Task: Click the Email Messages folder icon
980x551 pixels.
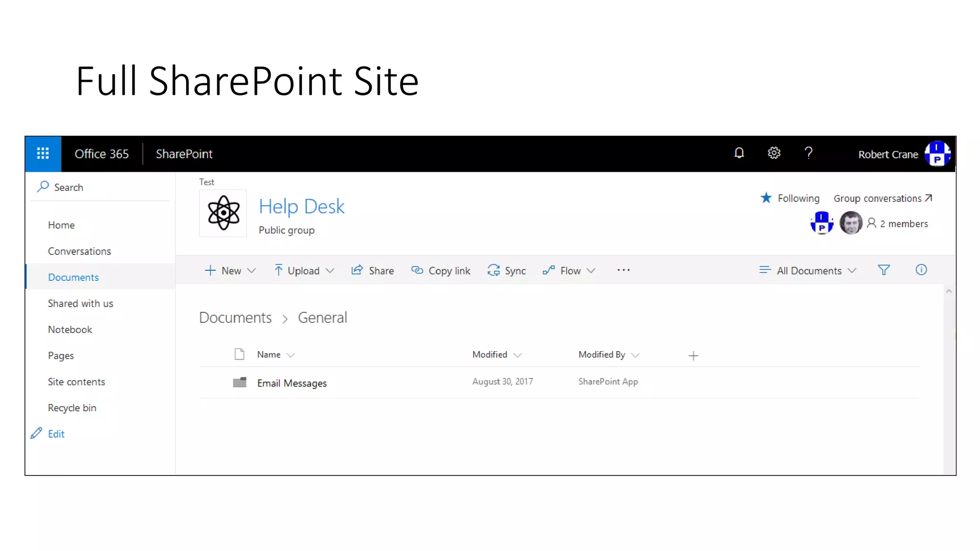Action: pyautogui.click(x=239, y=382)
